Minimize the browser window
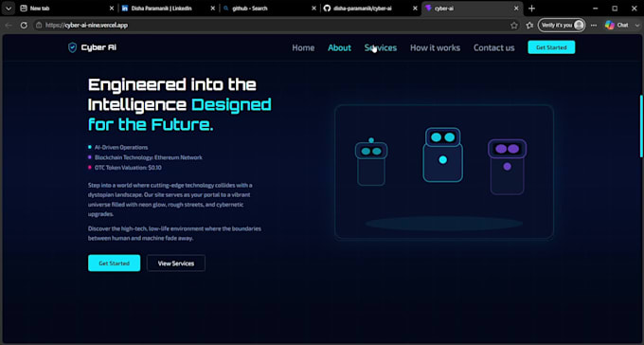 596,9
